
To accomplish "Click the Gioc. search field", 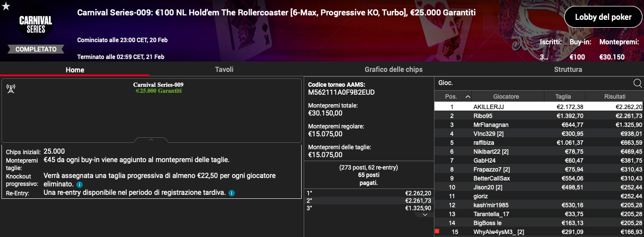I will click(533, 83).
